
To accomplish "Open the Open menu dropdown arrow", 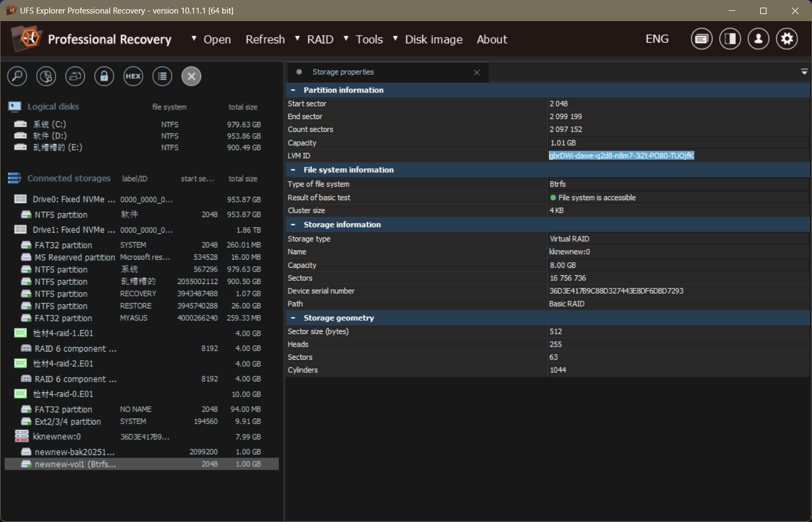I will tap(194, 38).
